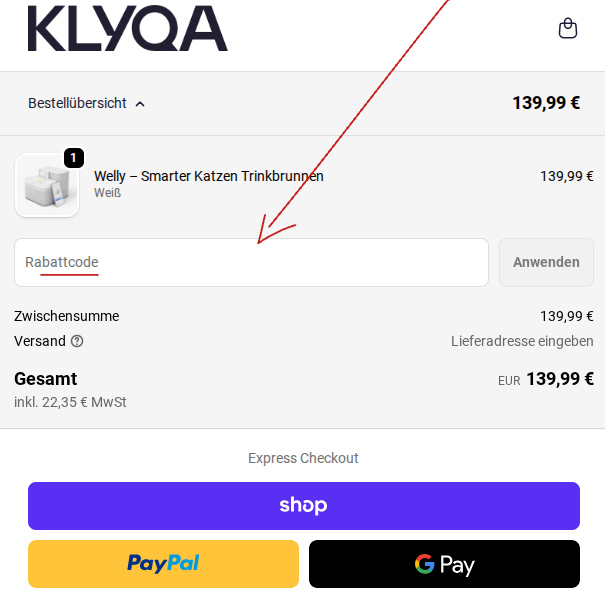Click the quantity badge on product image
Screen dimensions: 605x599
(x=74, y=158)
